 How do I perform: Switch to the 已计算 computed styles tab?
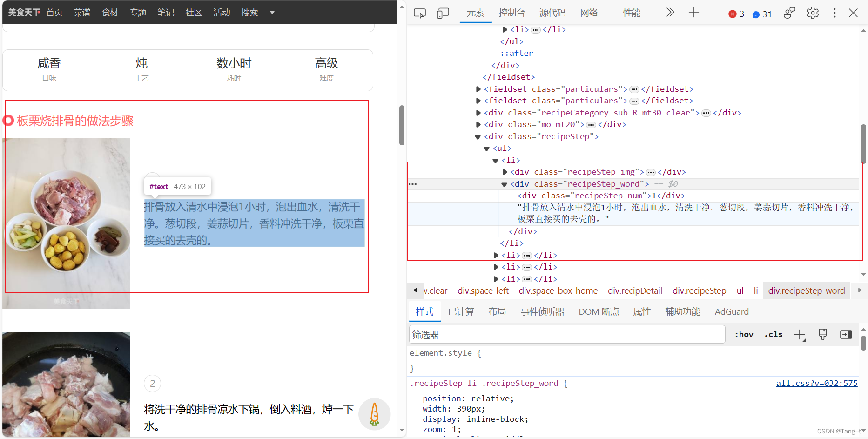461,311
